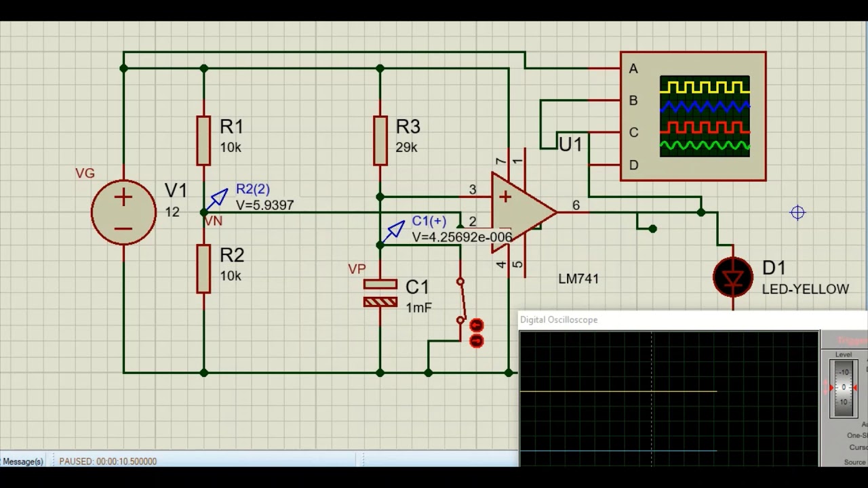Click the C1(+) probe label

pos(429,221)
